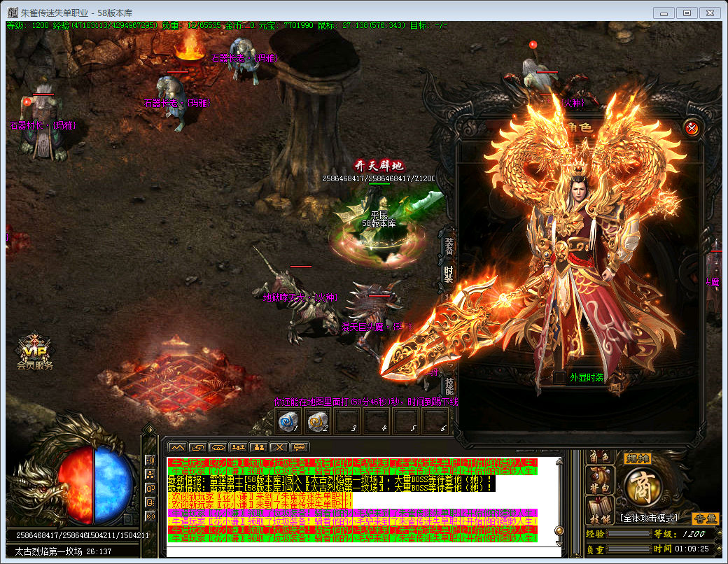Maximize the 朱雀传迷失单职业 window
This screenshot has width=728, height=564.
coord(687,13)
